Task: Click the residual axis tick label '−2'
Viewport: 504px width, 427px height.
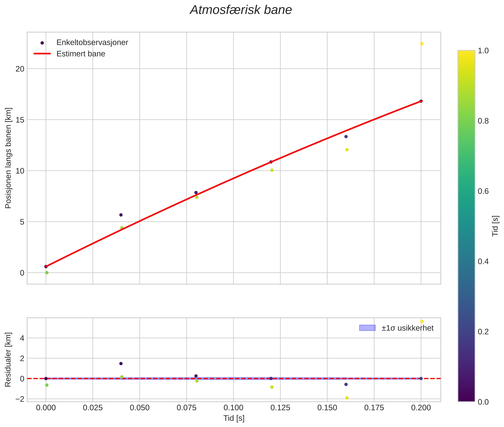Action: click(x=20, y=399)
